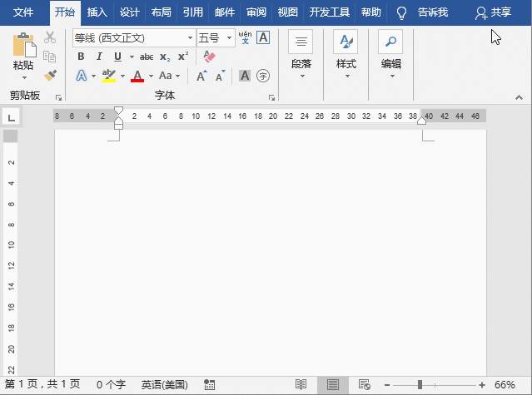
Task: Open the font size dropdown
Action: (x=228, y=38)
